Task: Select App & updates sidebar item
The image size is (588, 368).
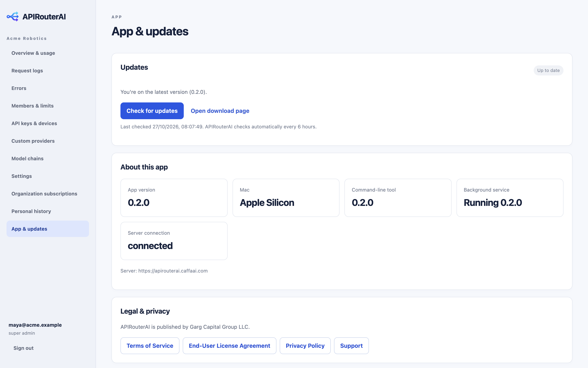Action: pyautogui.click(x=48, y=229)
